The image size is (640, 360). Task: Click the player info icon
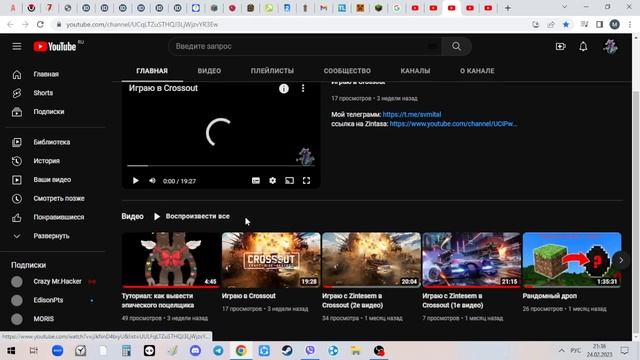pos(284,89)
